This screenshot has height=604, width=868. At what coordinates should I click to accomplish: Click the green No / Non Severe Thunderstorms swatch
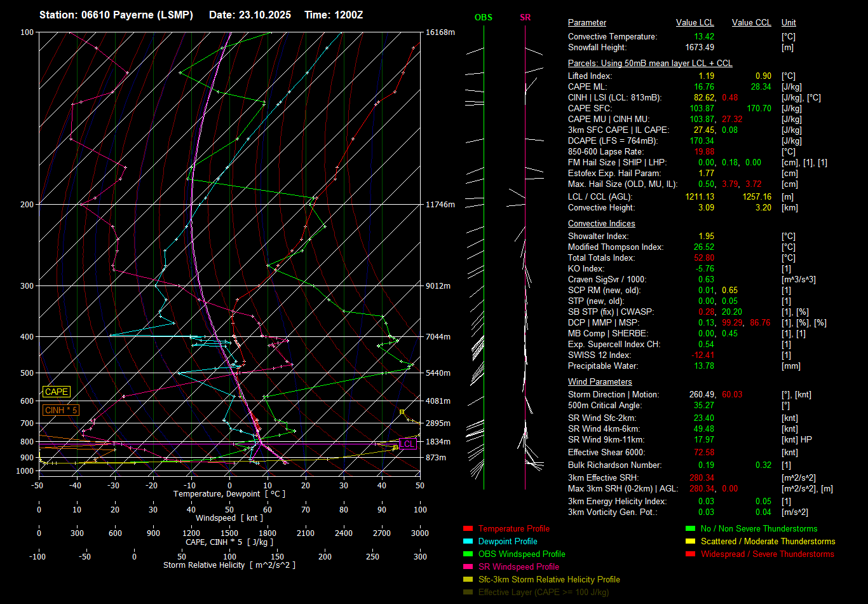point(690,529)
